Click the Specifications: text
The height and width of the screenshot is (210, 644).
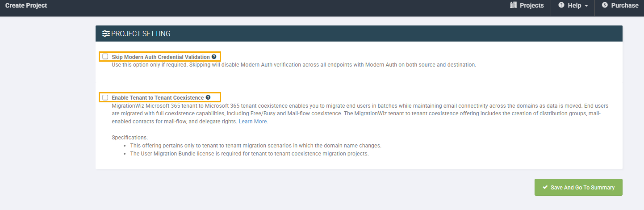point(130,138)
